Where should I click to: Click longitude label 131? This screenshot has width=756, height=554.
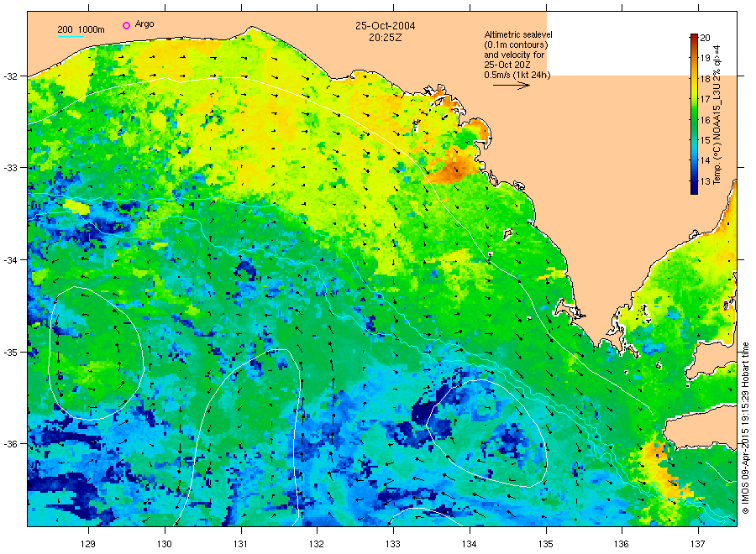[240, 545]
